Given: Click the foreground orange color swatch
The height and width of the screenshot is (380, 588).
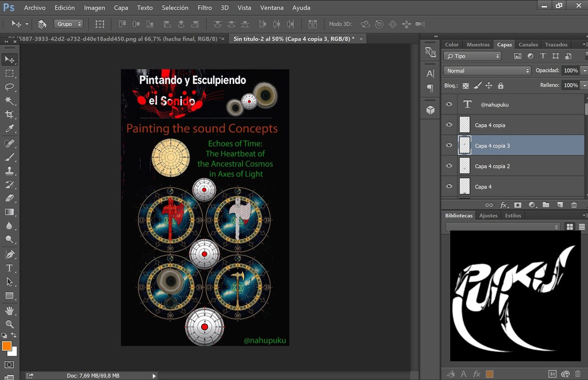Looking at the screenshot, I should click(x=6, y=346).
